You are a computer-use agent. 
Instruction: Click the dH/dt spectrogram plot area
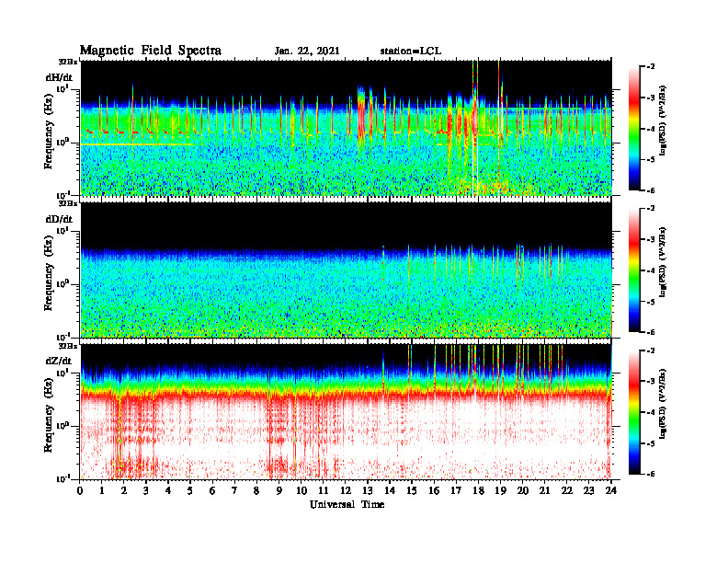pos(347,128)
